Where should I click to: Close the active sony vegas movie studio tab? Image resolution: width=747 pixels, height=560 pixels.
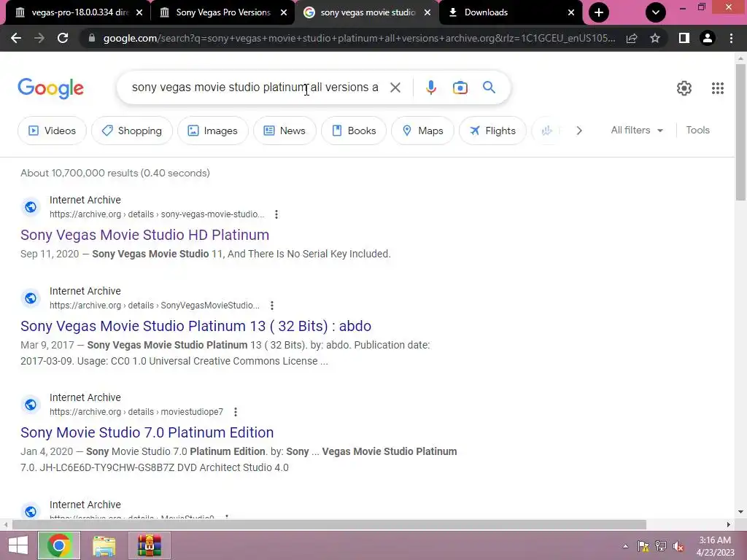427,12
